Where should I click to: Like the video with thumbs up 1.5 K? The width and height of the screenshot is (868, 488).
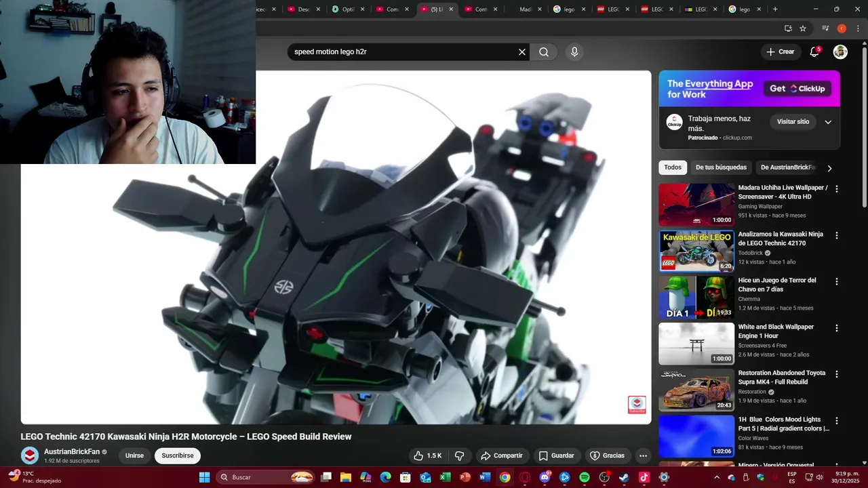428,455
